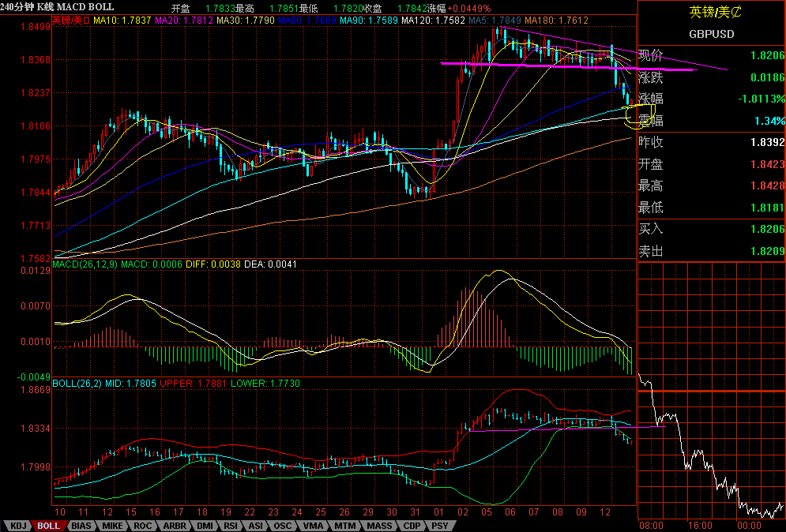Click the MA5: 1.7849 legend label
Viewport: 786px width, 532px height.
click(495, 21)
